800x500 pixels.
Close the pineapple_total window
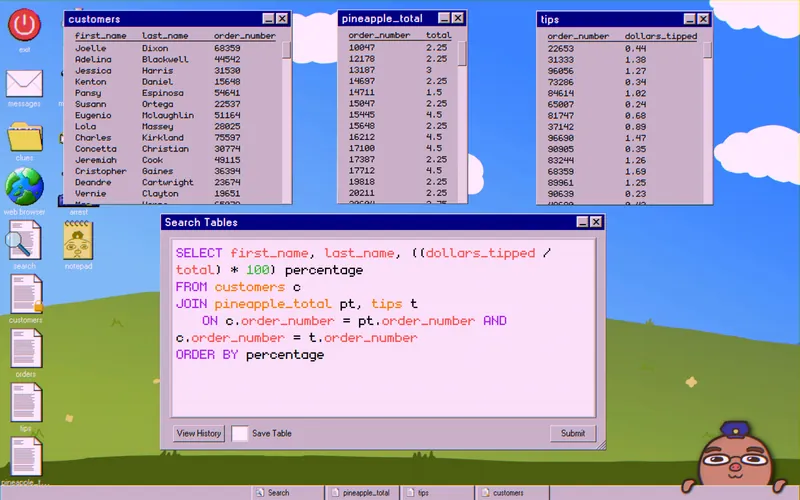click(458, 18)
